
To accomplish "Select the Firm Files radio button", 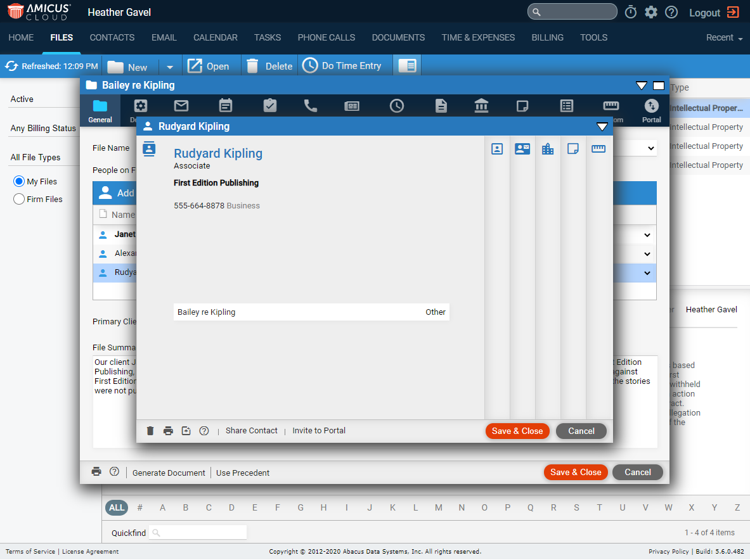I will 19,200.
